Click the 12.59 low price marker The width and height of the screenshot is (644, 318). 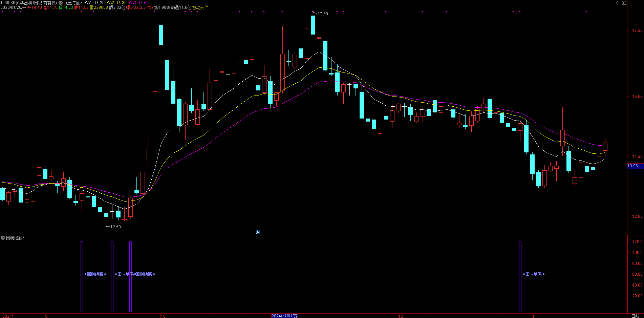pos(115,227)
